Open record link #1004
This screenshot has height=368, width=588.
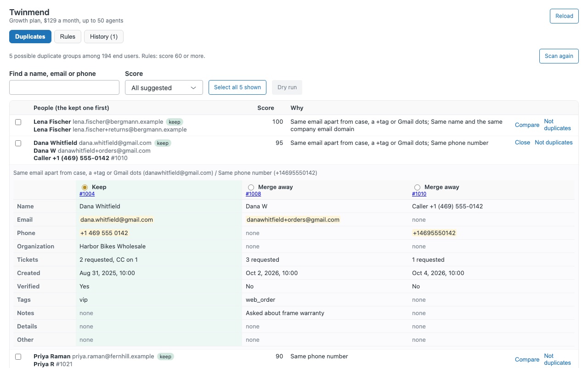pos(87,194)
